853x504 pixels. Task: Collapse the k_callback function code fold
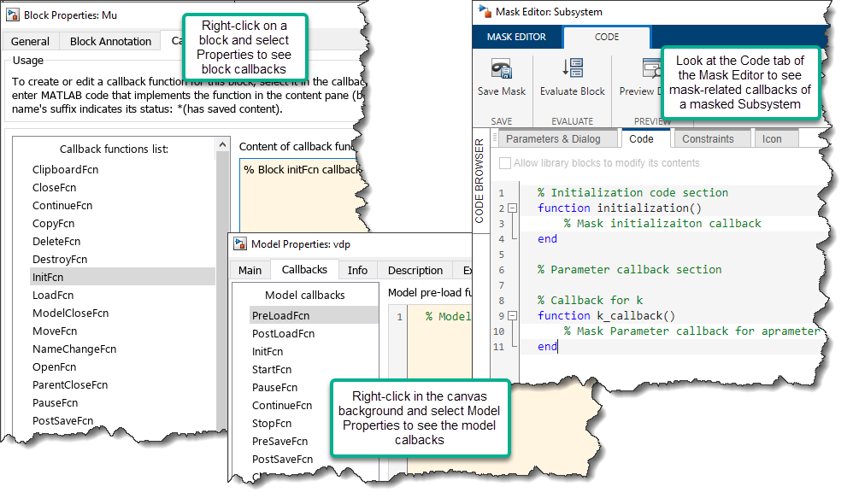[512, 316]
